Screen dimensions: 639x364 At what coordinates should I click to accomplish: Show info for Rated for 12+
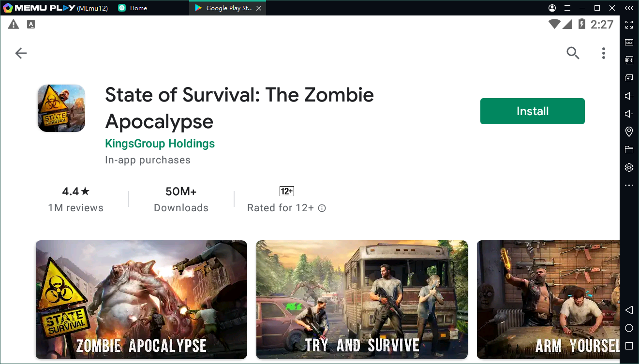pos(322,208)
